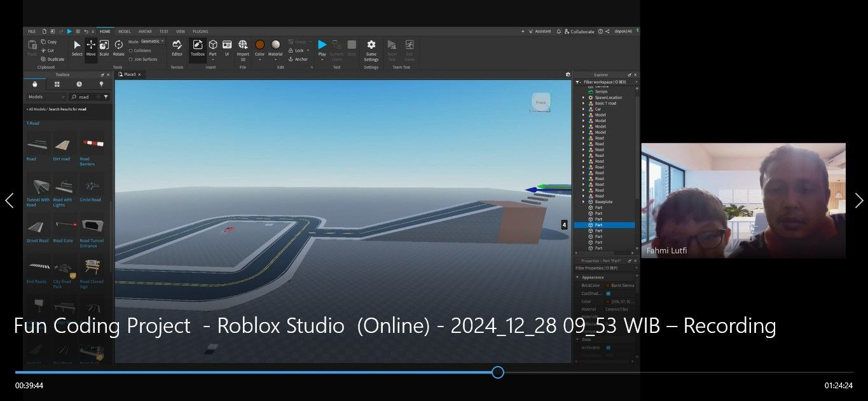This screenshot has height=401, width=868.
Task: Go to next recording with right arrow
Action: (x=859, y=200)
